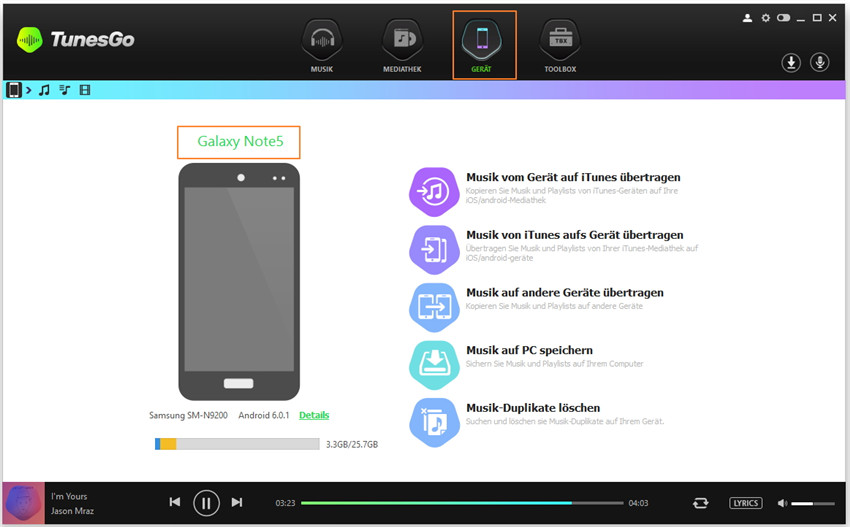Select Musik vom Gerät auf iTunes übertragen
This screenshot has height=527, width=850.
click(x=573, y=177)
